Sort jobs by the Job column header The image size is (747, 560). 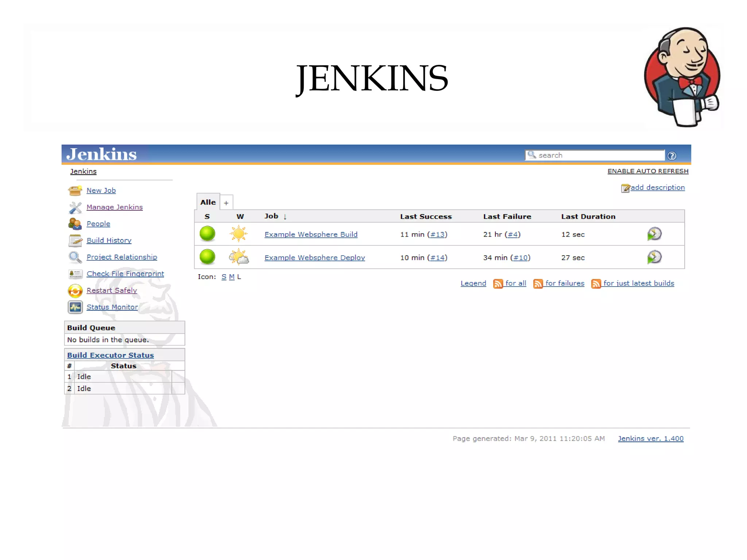(x=271, y=216)
